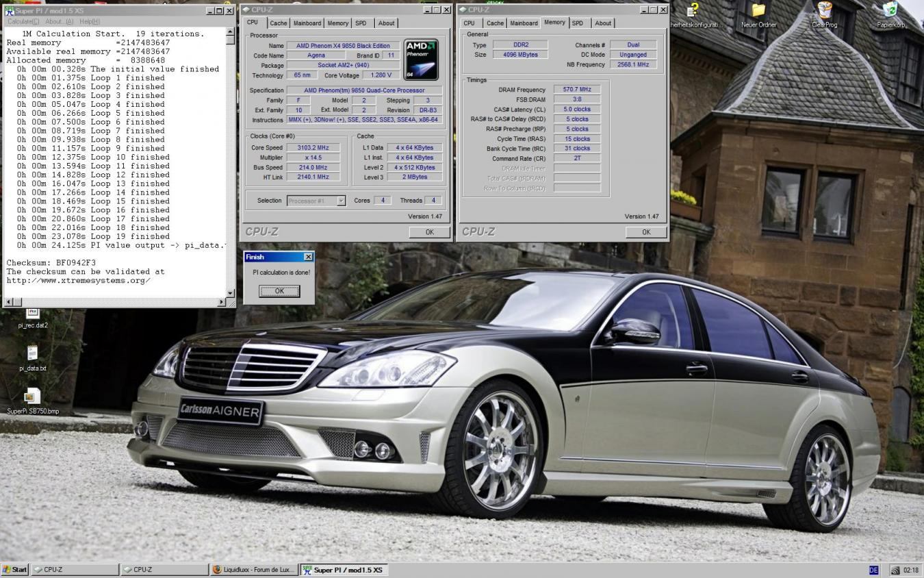
Task: Click the memory type value 'DDR2'
Action: pyautogui.click(x=520, y=45)
